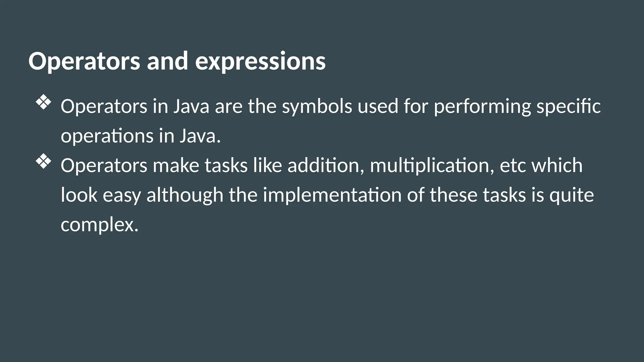Click the word 'quite' at line end
The height and width of the screenshot is (362, 644).
(x=571, y=195)
